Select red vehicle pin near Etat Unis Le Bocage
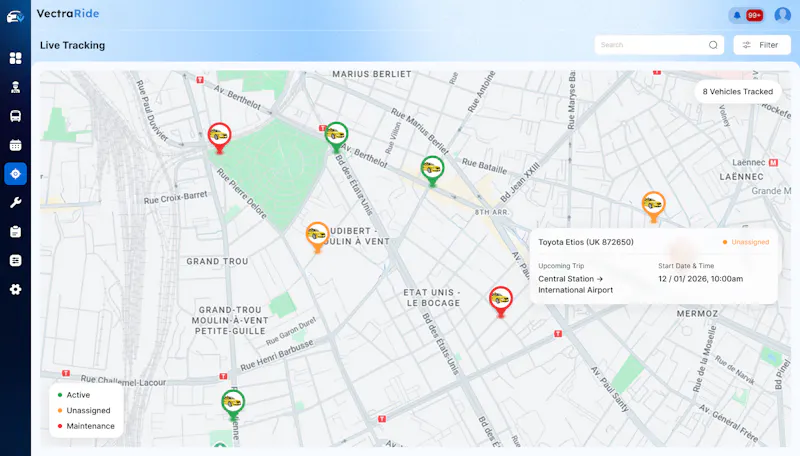 click(x=501, y=301)
